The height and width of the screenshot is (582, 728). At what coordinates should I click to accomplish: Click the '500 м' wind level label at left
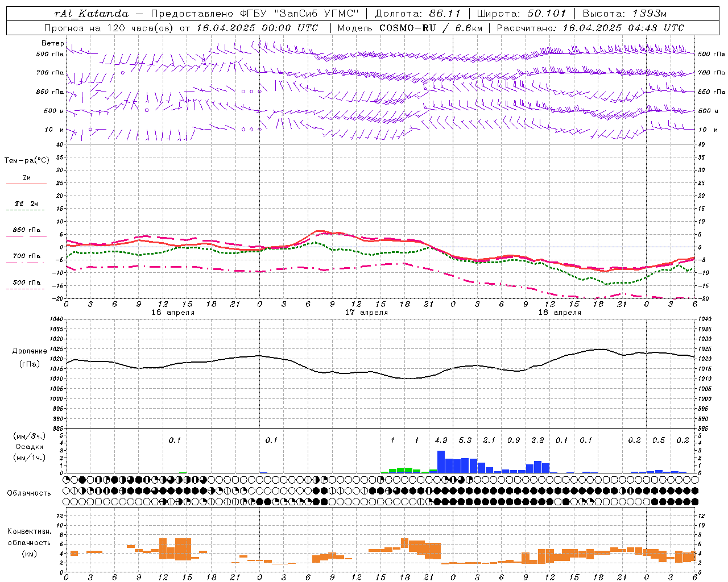tap(55, 111)
